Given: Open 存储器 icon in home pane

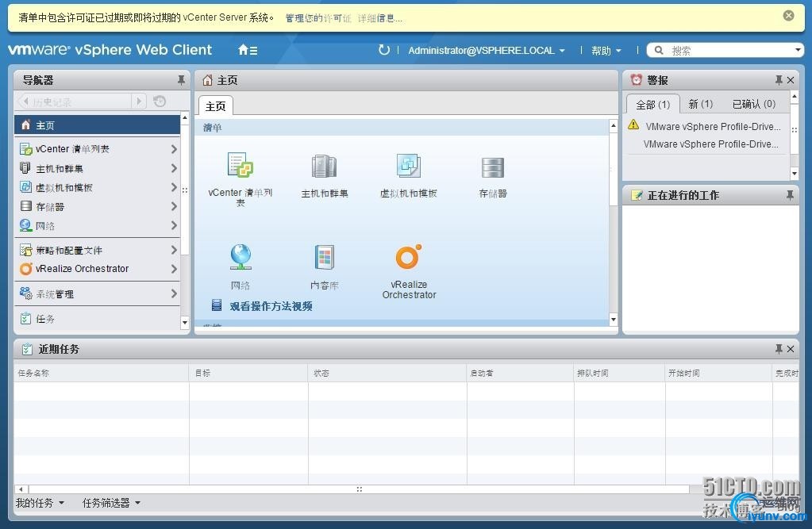Looking at the screenshot, I should click(x=492, y=167).
